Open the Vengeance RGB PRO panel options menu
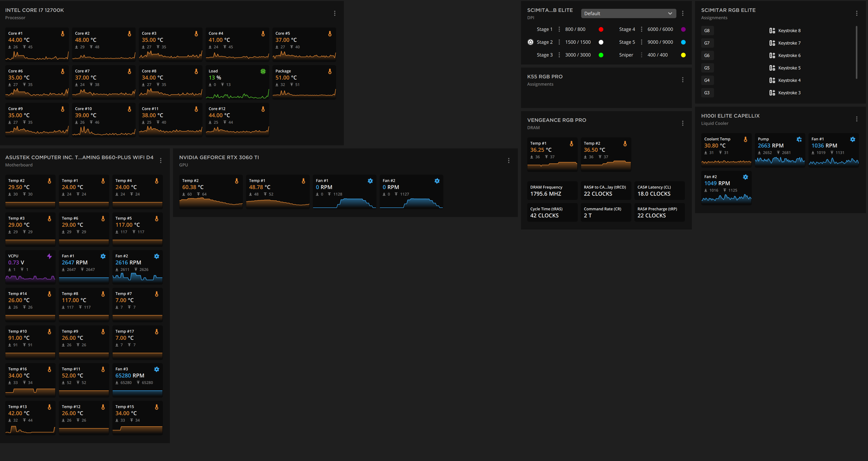Image resolution: width=868 pixels, height=461 pixels. click(683, 123)
